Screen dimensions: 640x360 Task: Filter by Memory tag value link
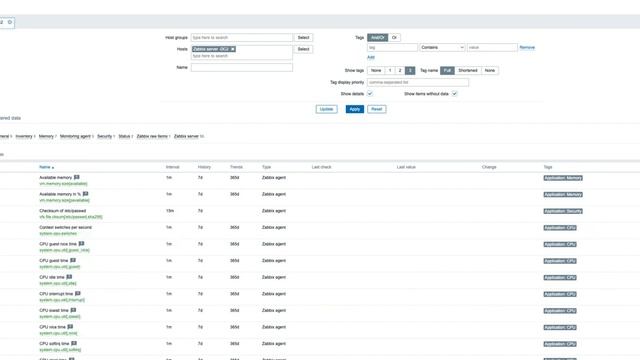46,136
